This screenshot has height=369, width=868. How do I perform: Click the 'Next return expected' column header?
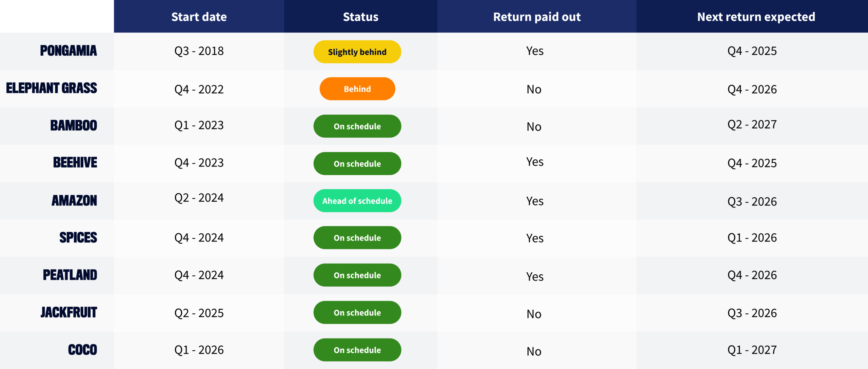[756, 17]
